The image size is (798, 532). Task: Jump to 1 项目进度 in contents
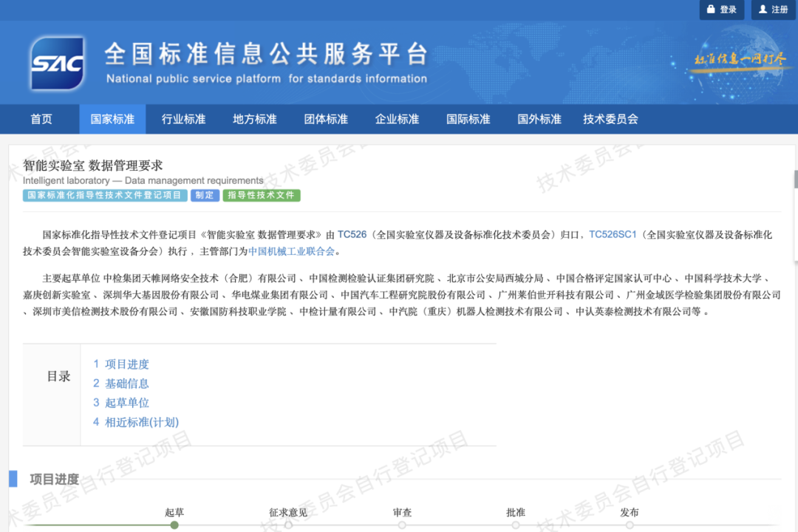[121, 364]
